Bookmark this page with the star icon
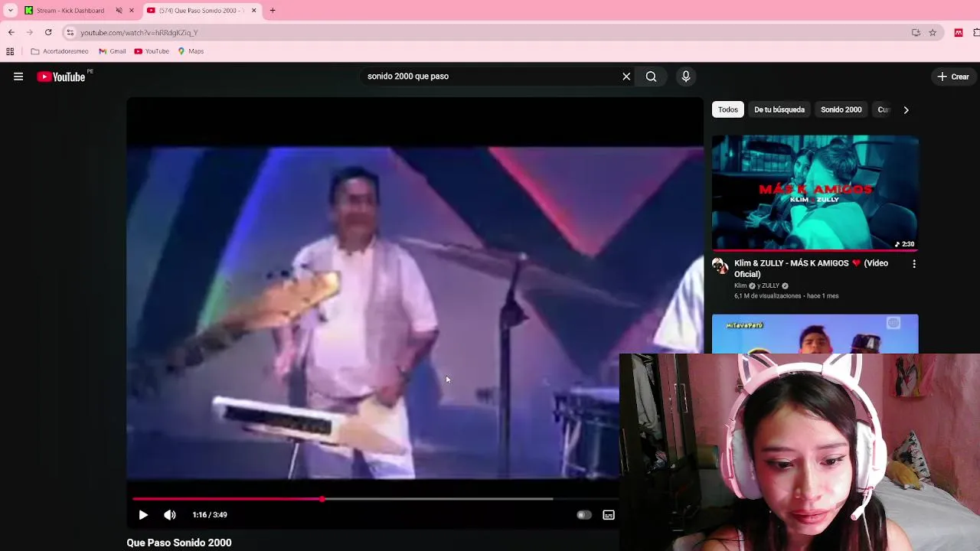This screenshot has width=980, height=551. (933, 32)
